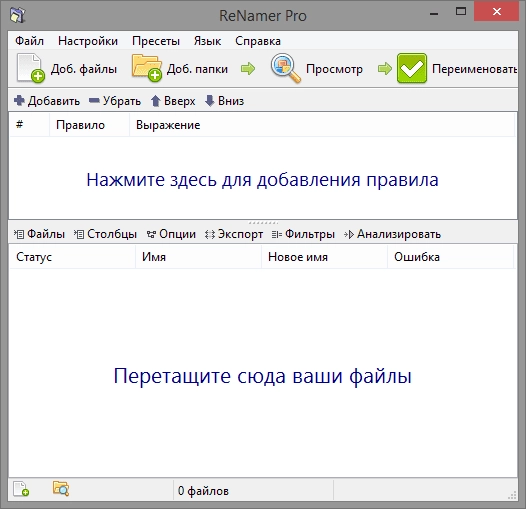The image size is (526, 509).
Task: Click the Анализировать button
Action: pyautogui.click(x=392, y=234)
